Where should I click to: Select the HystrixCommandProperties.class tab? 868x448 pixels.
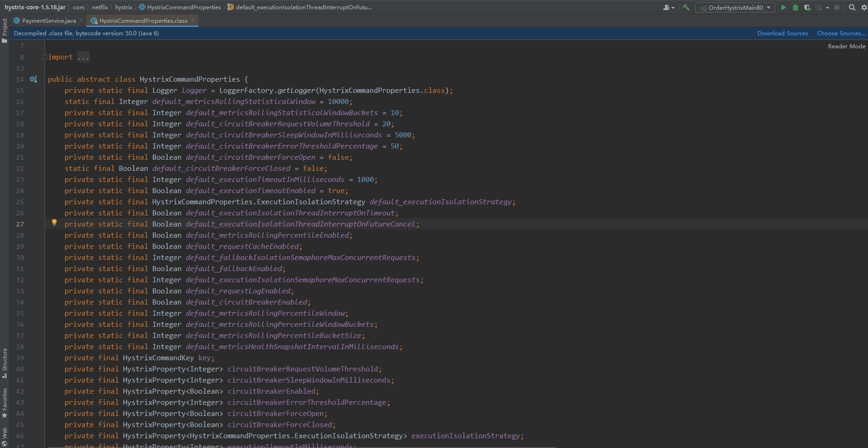tap(143, 20)
